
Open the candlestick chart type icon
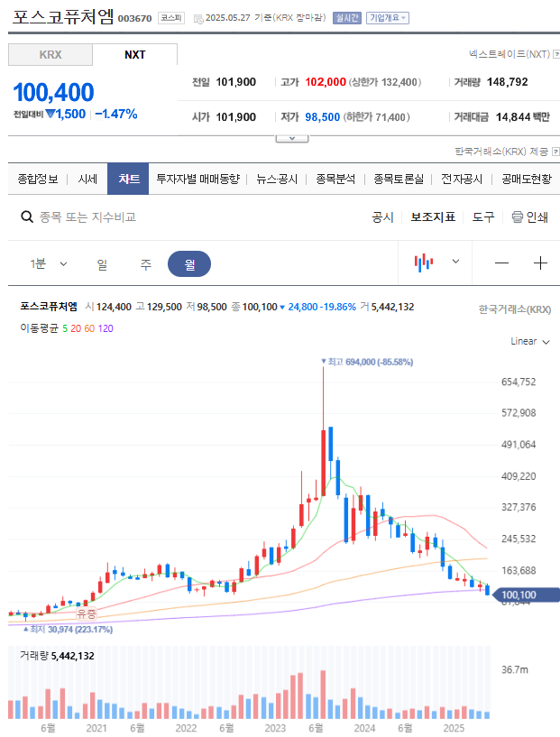pos(423,263)
